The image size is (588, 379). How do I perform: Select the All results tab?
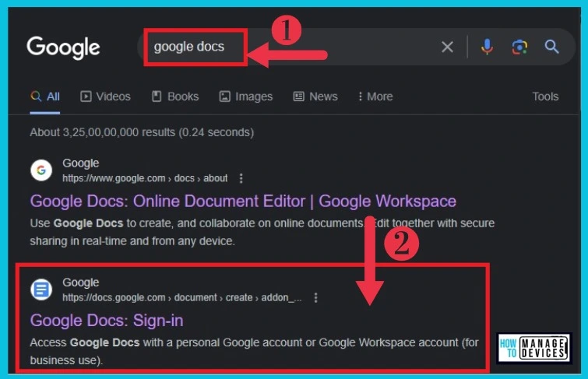coord(45,97)
